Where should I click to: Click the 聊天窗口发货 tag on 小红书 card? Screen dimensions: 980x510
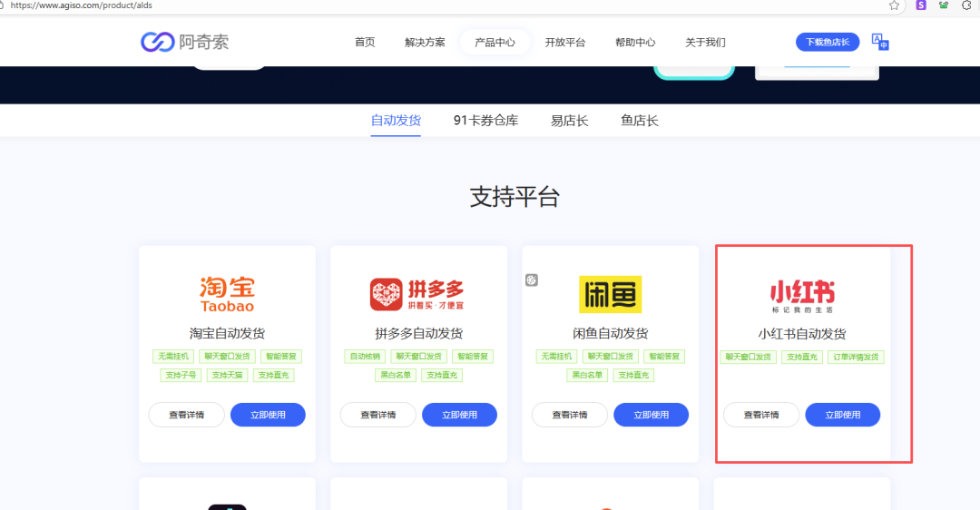click(748, 357)
